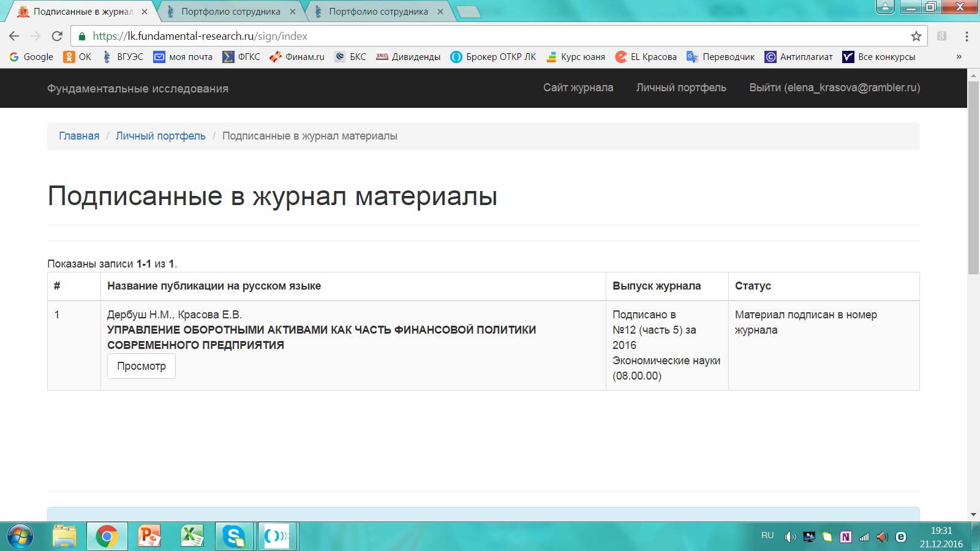Open the Chrome three-dot menu

coord(967,36)
